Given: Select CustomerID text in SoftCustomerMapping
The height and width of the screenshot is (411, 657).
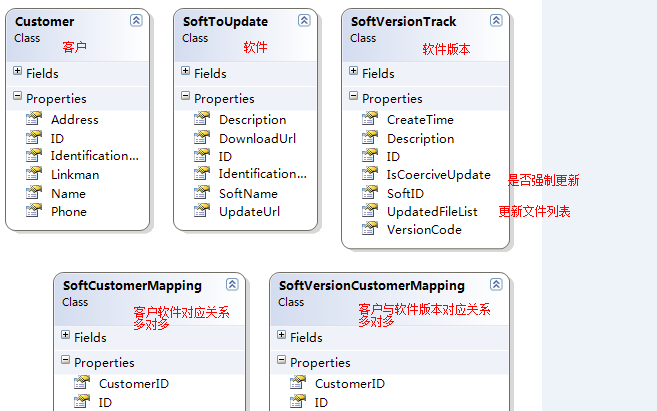Looking at the screenshot, I should pyautogui.click(x=134, y=383).
